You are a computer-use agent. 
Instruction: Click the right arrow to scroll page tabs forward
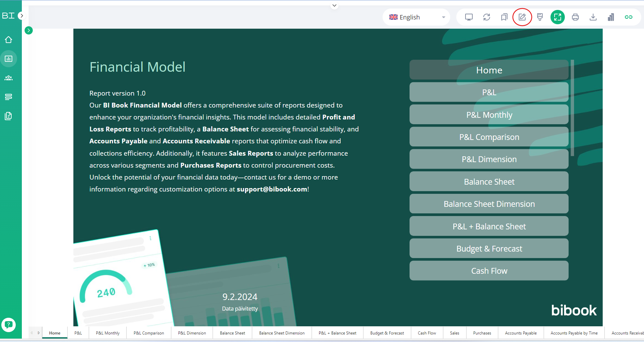(x=39, y=333)
